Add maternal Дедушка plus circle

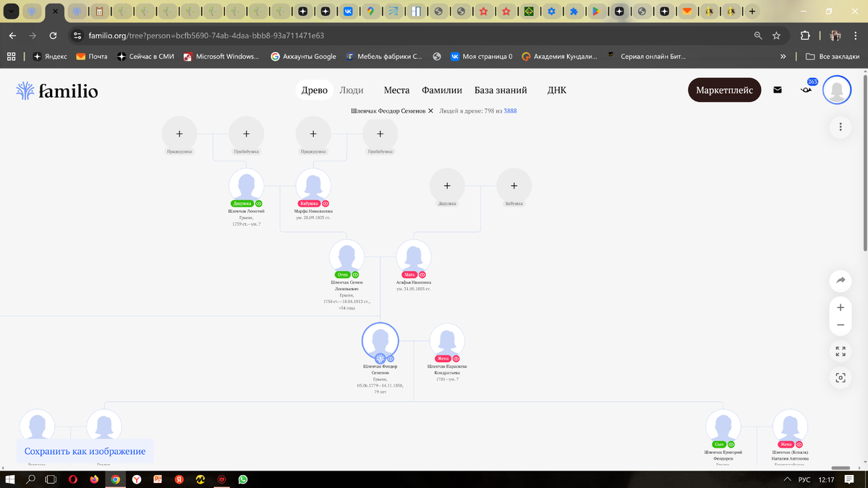447,186
